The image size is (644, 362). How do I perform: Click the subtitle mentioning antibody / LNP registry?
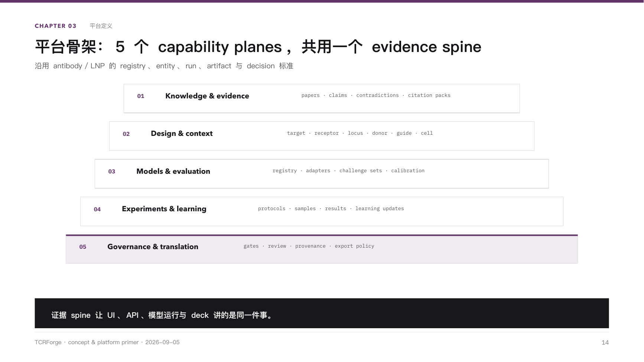tap(164, 66)
